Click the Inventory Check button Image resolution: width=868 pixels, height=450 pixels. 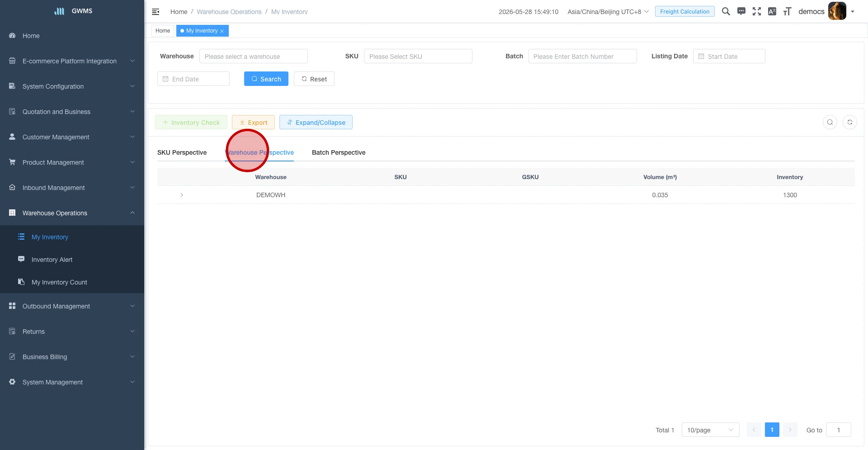click(x=191, y=122)
